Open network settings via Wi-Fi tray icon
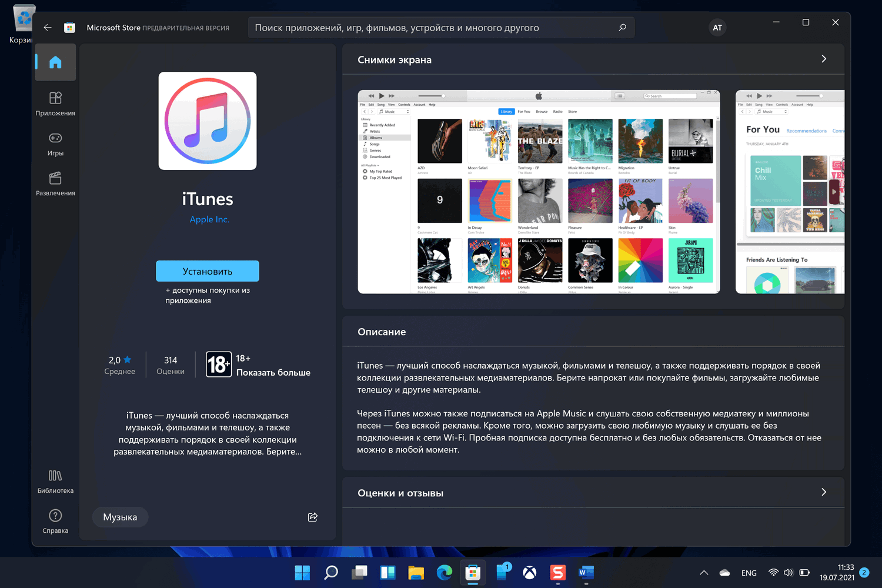The width and height of the screenshot is (882, 588). [773, 573]
